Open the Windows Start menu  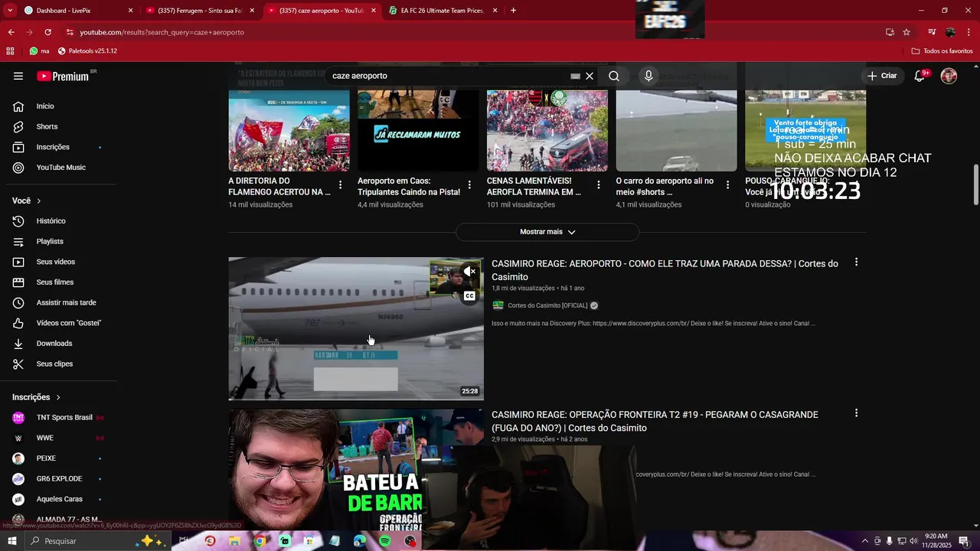[x=11, y=541]
